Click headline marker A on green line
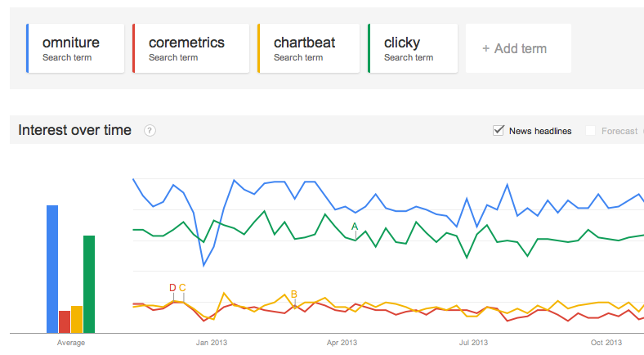The width and height of the screenshot is (644, 355). pos(355,227)
